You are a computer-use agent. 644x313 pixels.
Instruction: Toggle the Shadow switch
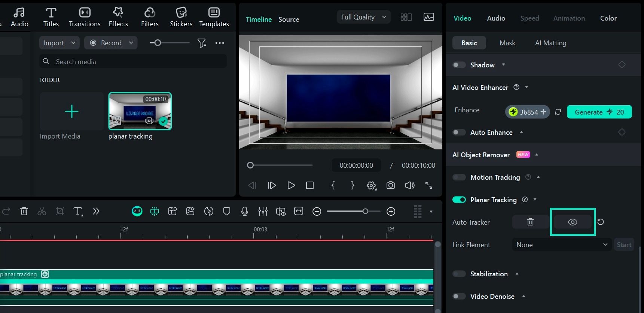(x=459, y=65)
